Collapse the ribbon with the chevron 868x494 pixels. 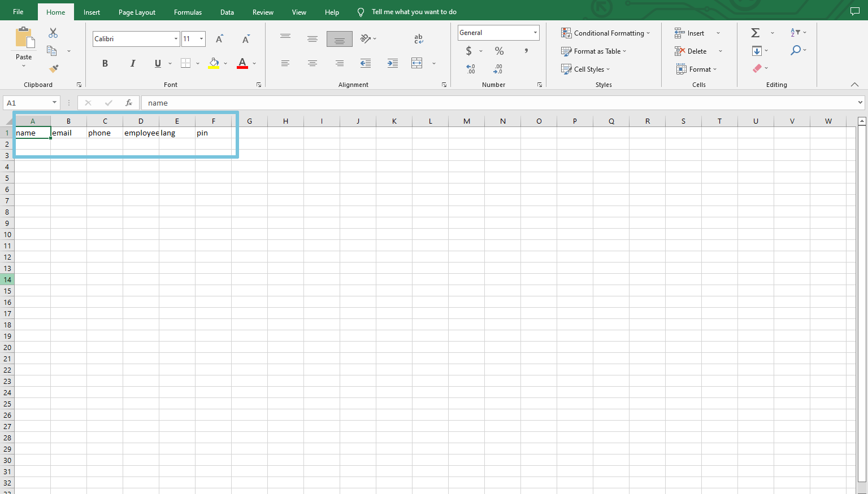click(854, 84)
